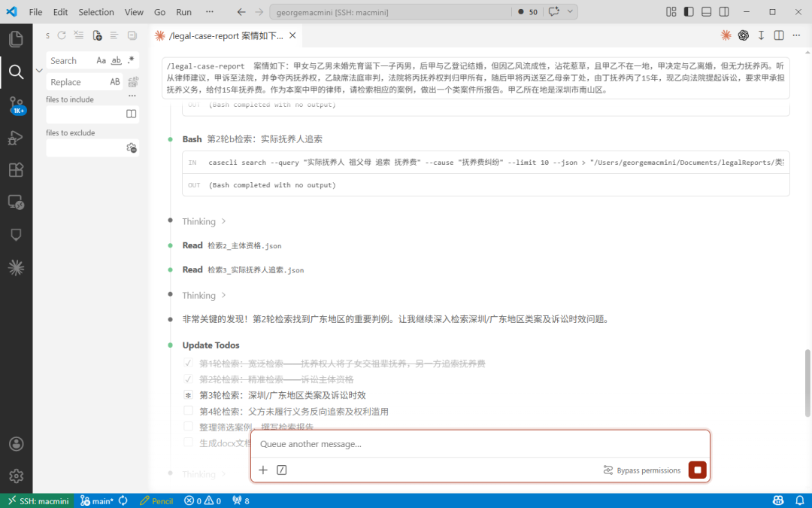Screen dimensions: 812x508
Task: Toggle Match Case in search
Action: pyautogui.click(x=101, y=61)
